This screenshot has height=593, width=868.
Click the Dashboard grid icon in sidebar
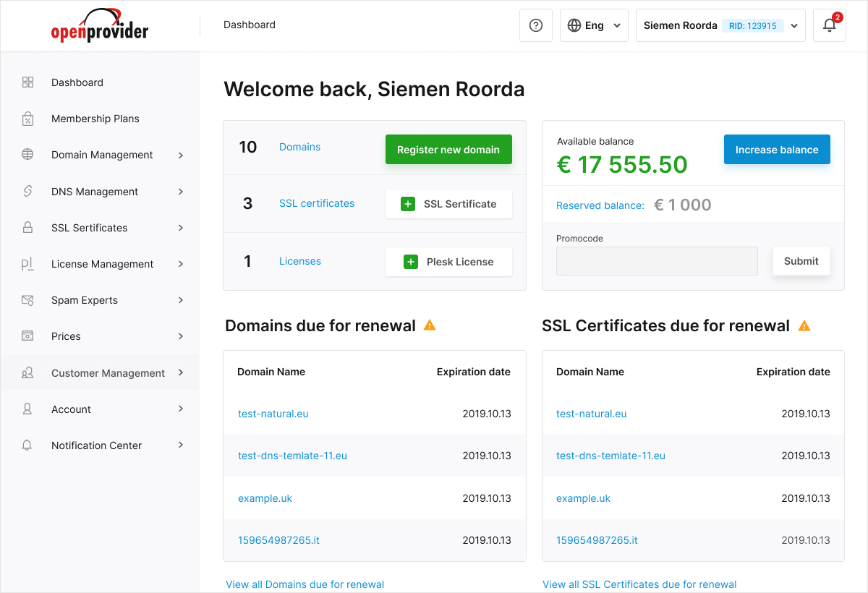(x=27, y=82)
